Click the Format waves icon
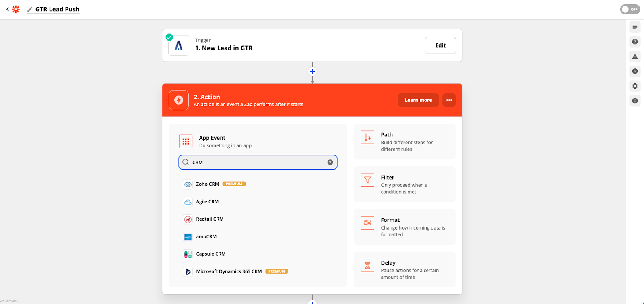Viewport: 644px width, 304px height. 367,223
